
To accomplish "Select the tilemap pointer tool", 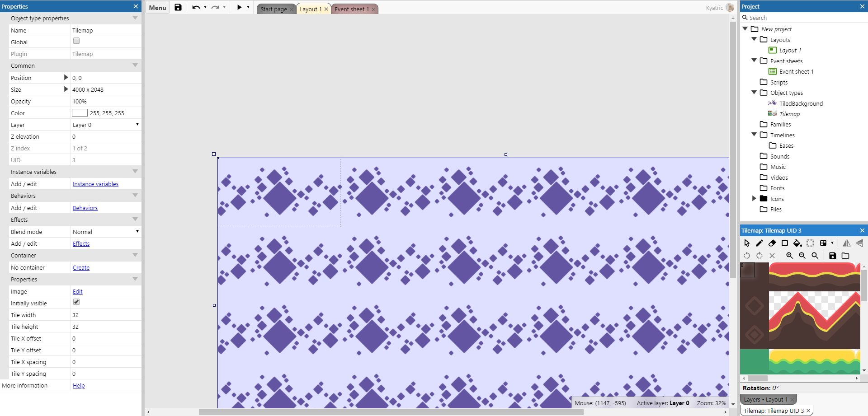I will click(747, 243).
